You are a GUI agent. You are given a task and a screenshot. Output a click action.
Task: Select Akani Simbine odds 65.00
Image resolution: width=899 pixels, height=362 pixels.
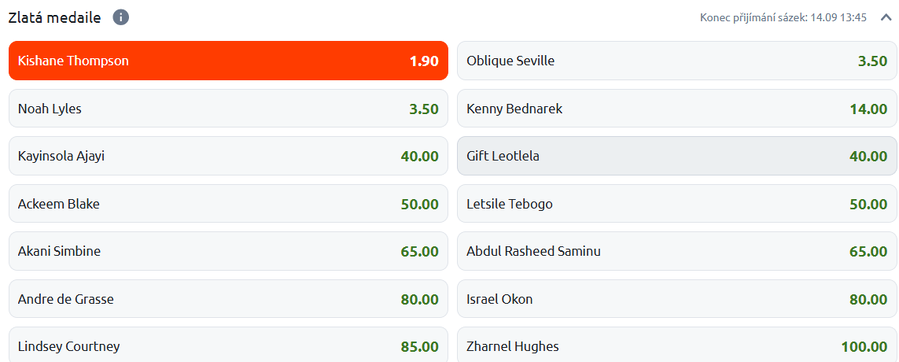click(228, 251)
